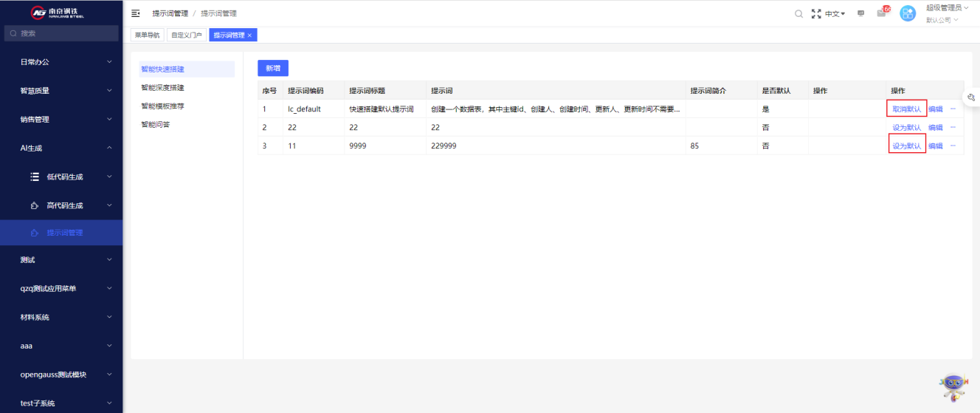The height and width of the screenshot is (413, 980).
Task: Select 智能快速搭建 category
Action: tap(187, 69)
